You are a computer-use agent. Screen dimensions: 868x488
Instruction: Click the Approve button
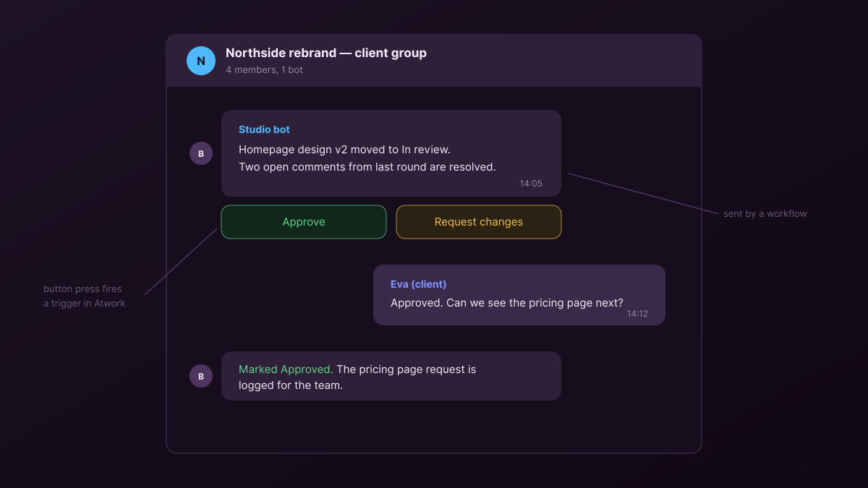[304, 222]
